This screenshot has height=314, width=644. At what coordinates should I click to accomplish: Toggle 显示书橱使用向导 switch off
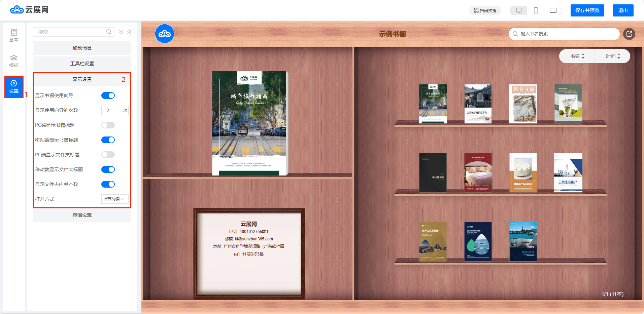point(108,95)
